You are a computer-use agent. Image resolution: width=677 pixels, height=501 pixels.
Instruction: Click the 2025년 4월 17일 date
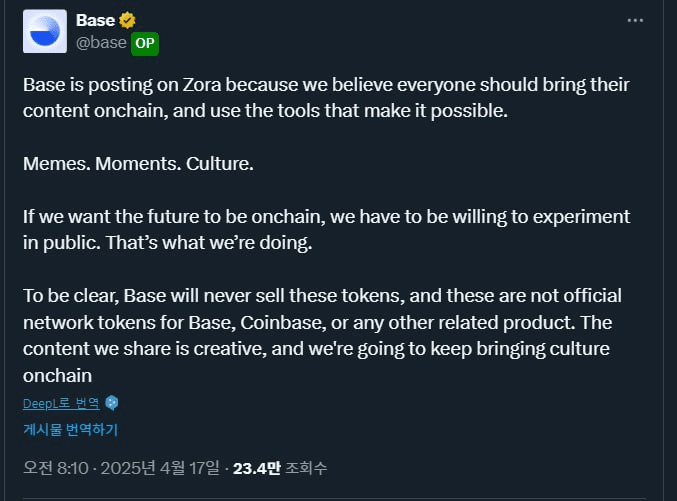(x=160, y=468)
